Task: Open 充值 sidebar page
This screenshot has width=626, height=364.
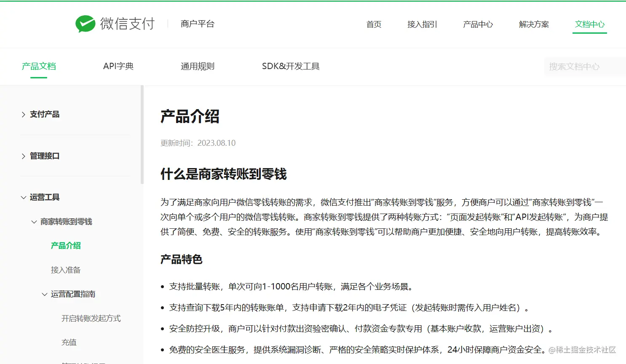Action: 69,343
